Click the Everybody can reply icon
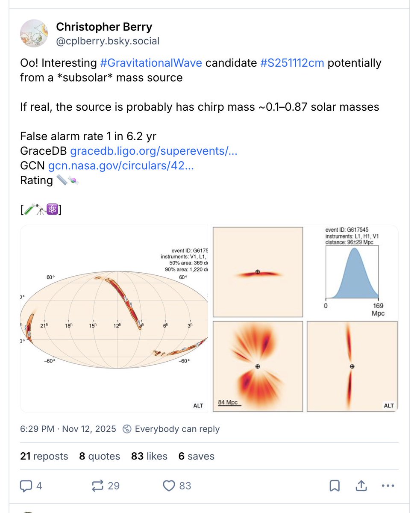420x513 pixels. pos(127,429)
